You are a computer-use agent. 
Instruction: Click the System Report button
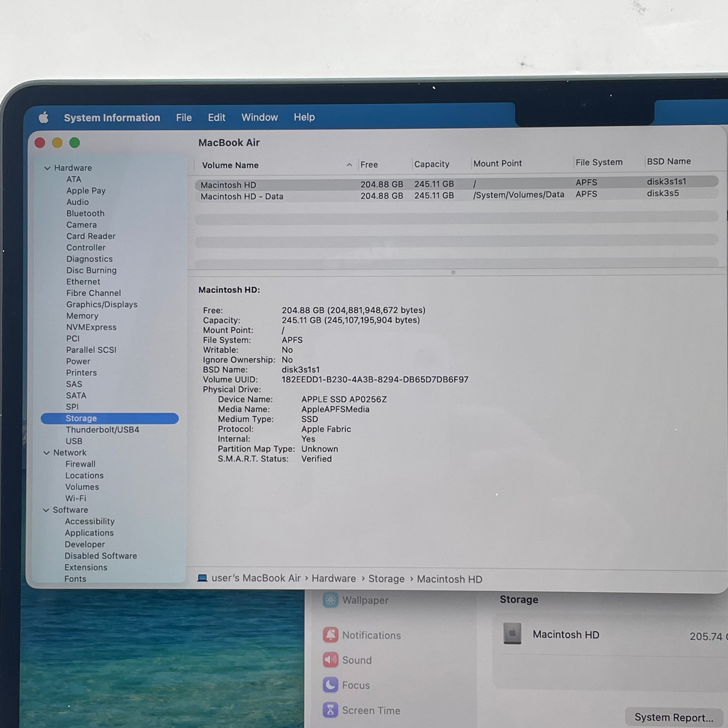pyautogui.click(x=674, y=716)
